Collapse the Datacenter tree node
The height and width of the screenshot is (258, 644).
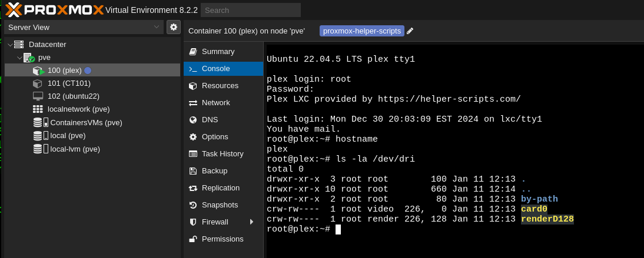click(x=10, y=45)
